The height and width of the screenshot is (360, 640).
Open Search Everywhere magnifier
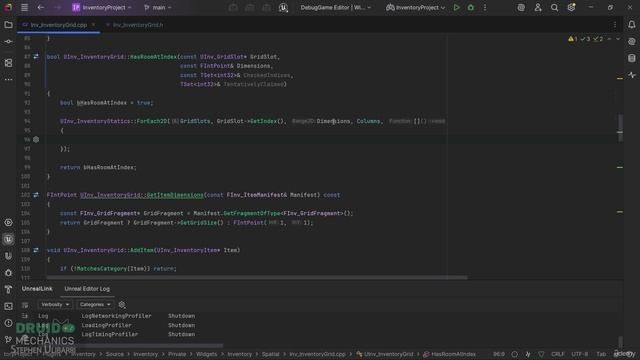554,7
